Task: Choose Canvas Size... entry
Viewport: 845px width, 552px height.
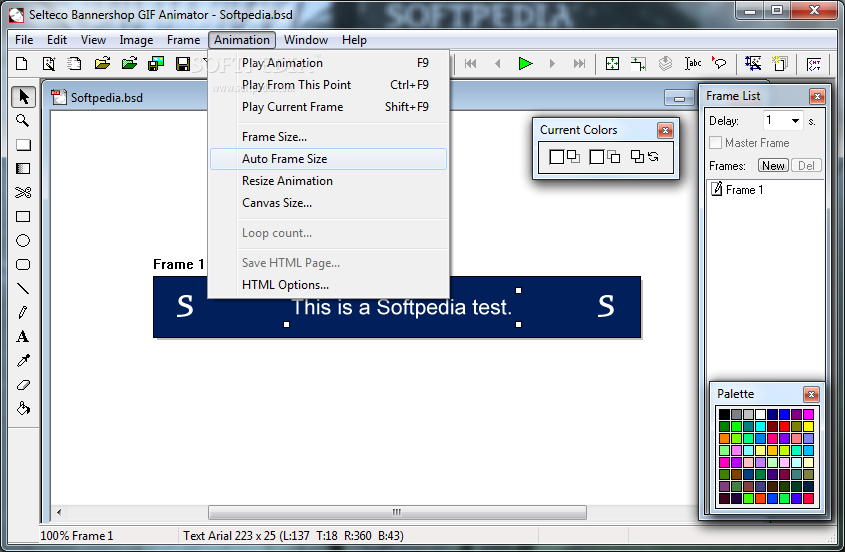Action: [x=329, y=203]
